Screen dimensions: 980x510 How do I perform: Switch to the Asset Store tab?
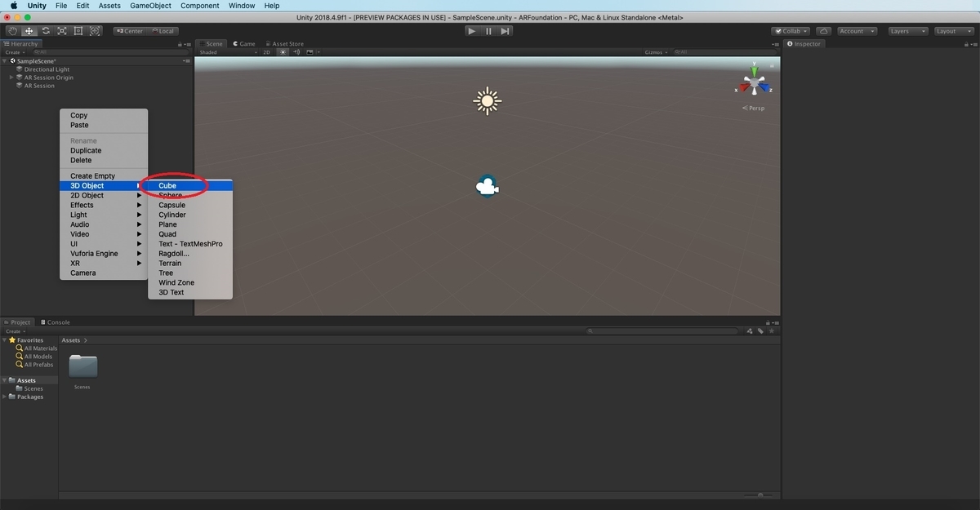(284, 44)
